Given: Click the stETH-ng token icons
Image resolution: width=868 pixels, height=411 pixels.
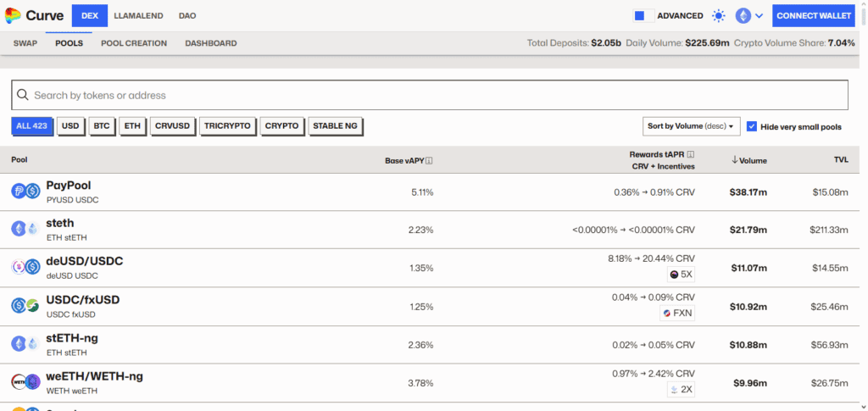Looking at the screenshot, I should pos(26,343).
